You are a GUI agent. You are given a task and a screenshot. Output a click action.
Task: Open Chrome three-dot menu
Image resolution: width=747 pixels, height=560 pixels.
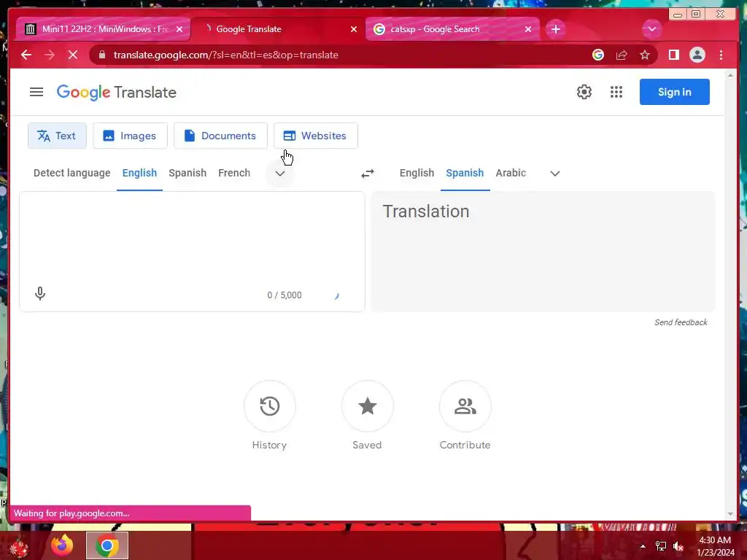pos(721,55)
